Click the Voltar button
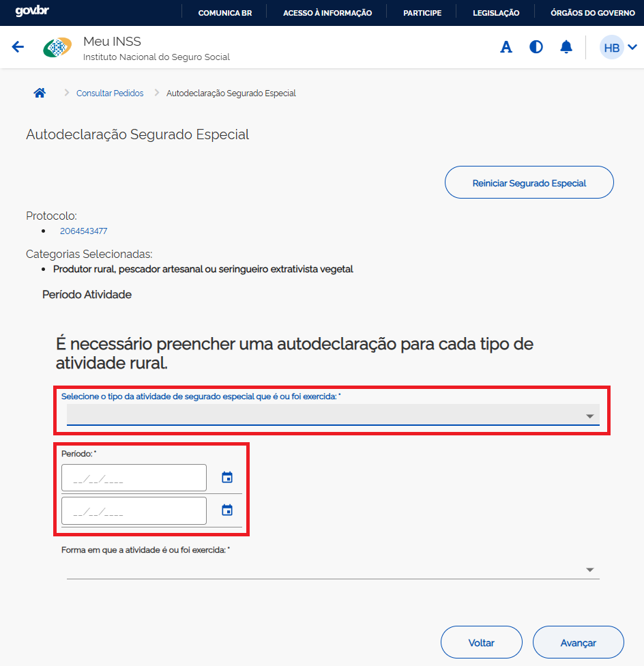 (481, 643)
